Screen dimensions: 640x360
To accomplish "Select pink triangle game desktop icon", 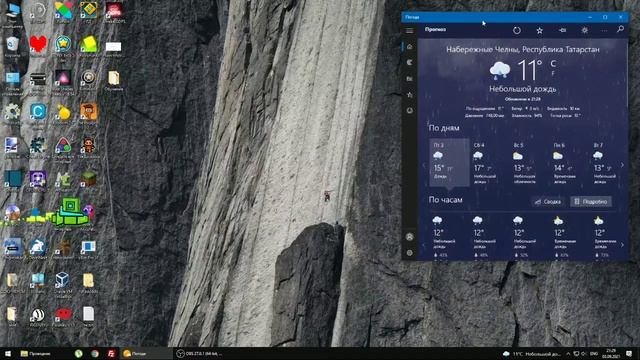I will [62, 79].
